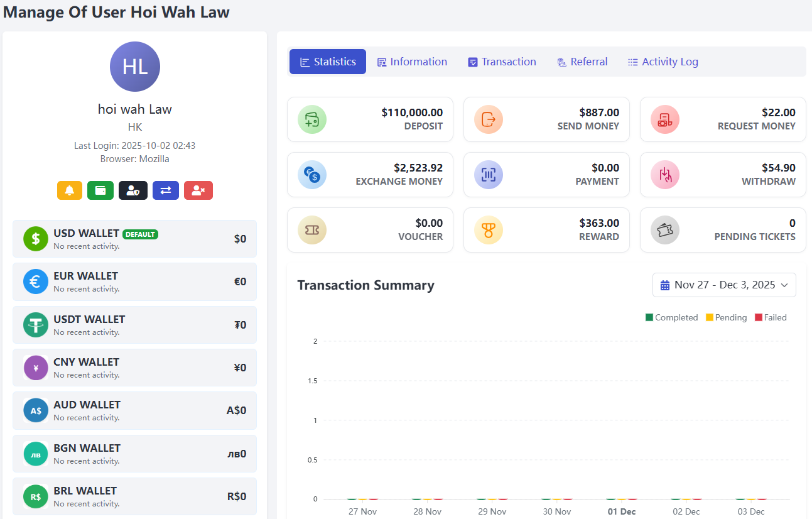This screenshot has width=812, height=519.
Task: Click the Deposit card wallet icon
Action: tap(312, 119)
